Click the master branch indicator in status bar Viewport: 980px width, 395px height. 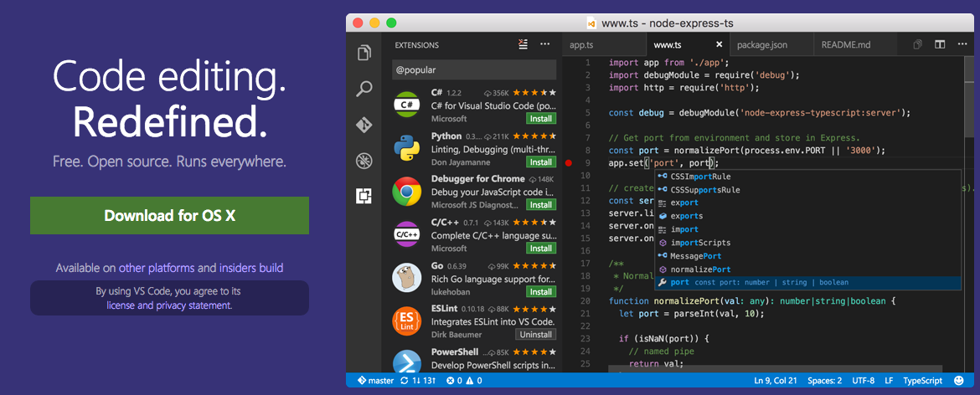pyautogui.click(x=375, y=380)
